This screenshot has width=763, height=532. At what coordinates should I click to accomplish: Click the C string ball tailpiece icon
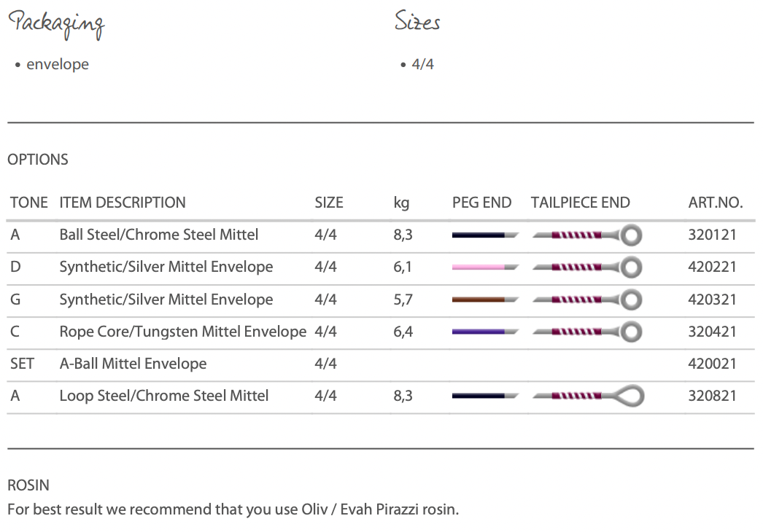tap(587, 332)
